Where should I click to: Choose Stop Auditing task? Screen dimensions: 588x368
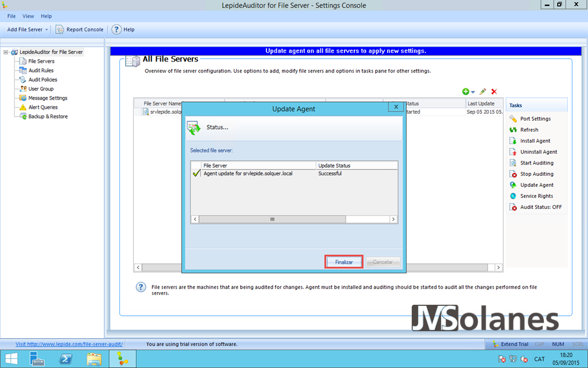point(537,174)
